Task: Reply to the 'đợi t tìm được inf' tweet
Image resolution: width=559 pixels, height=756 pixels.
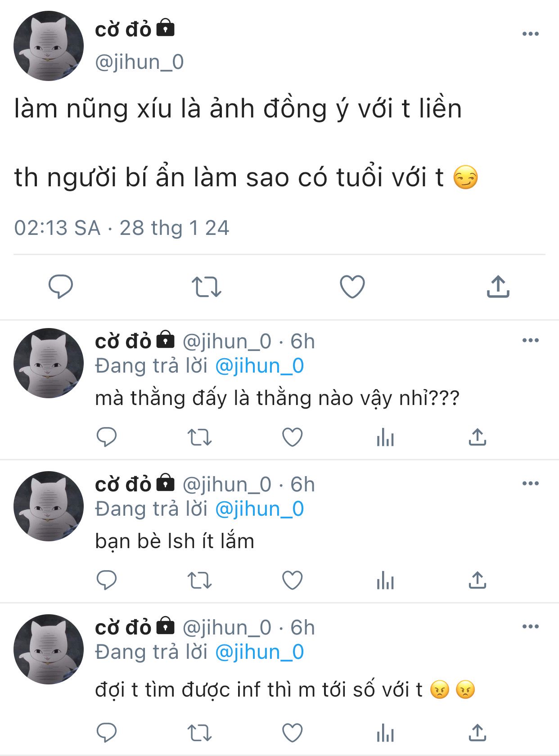Action: pos(107,733)
